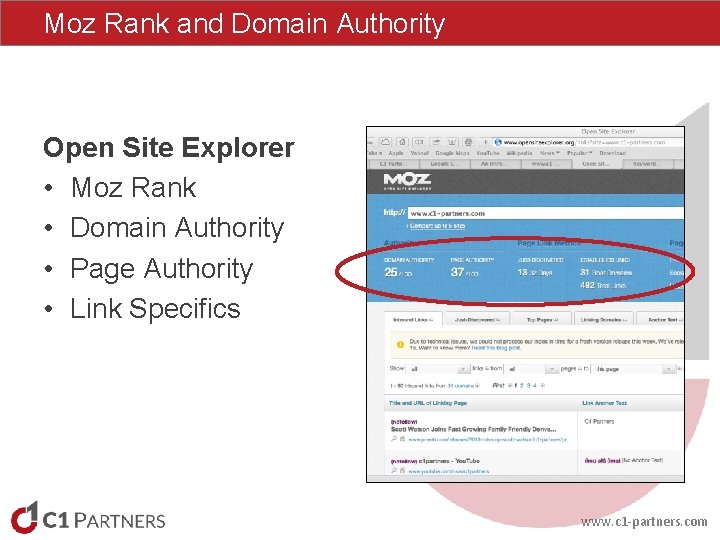Click the 31 domains link

pyautogui.click(x=461, y=386)
